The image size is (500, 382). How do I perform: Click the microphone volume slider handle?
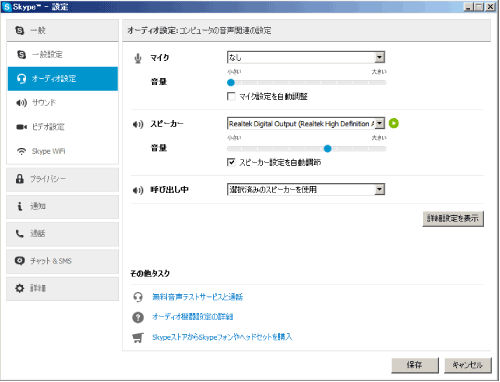tap(231, 82)
